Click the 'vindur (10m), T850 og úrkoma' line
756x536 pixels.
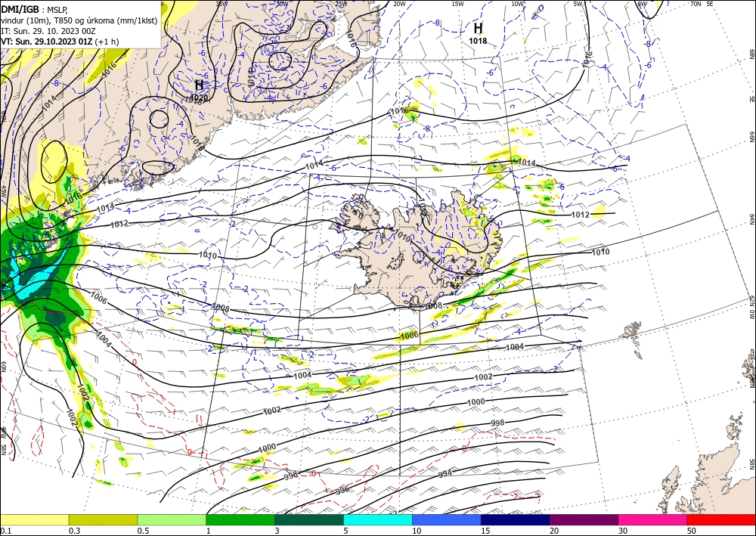(x=79, y=20)
